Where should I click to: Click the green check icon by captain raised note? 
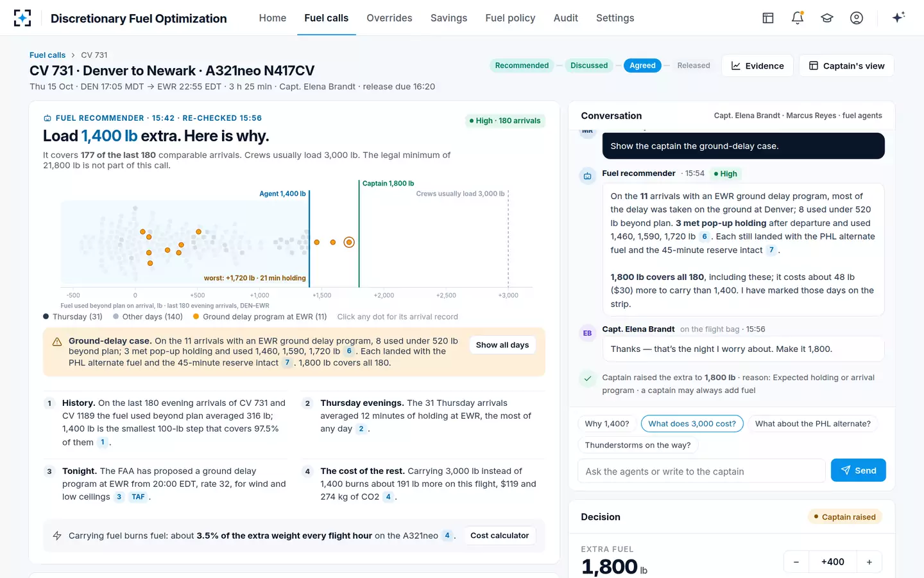click(587, 379)
